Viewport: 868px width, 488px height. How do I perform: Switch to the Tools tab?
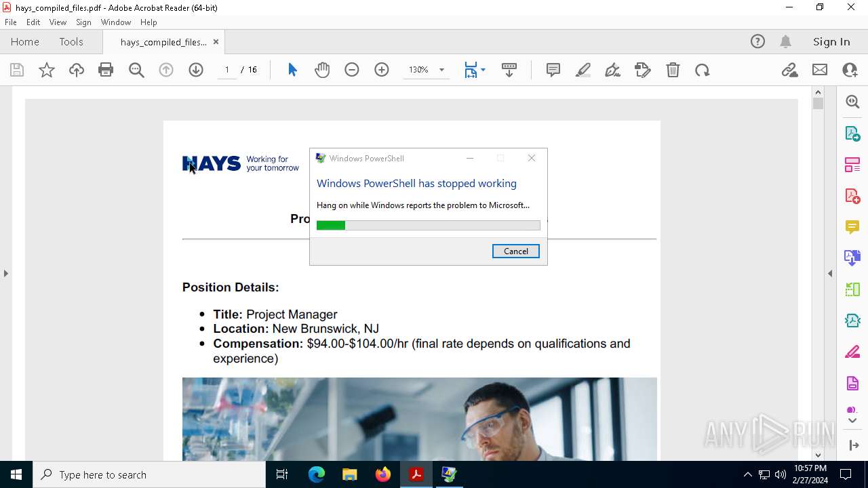click(x=71, y=41)
